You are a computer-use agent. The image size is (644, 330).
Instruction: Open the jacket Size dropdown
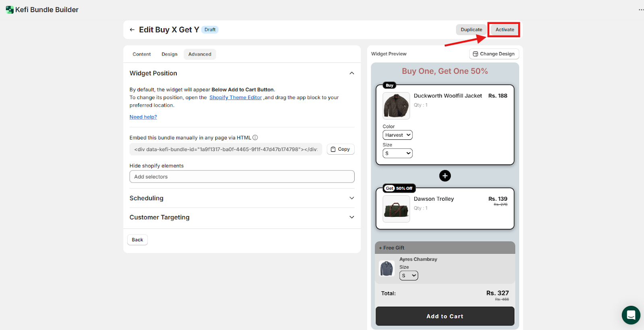[x=397, y=153]
